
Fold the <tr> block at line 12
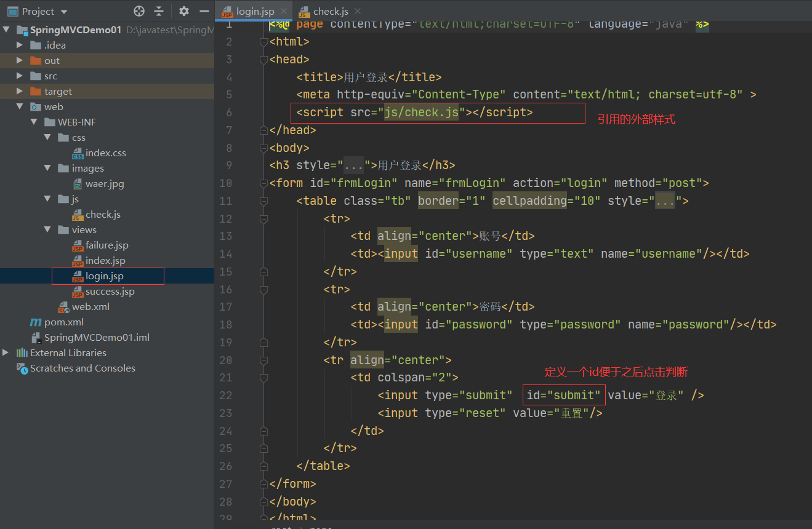click(x=264, y=219)
